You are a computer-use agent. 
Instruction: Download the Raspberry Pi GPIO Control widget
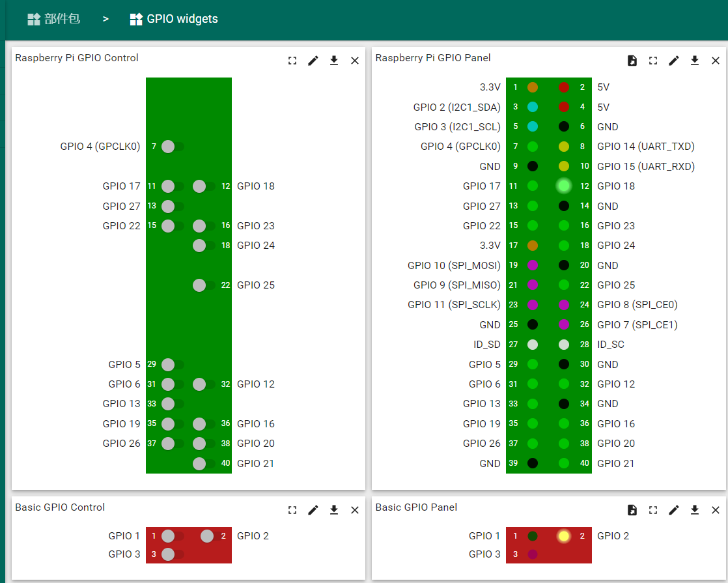(x=334, y=61)
